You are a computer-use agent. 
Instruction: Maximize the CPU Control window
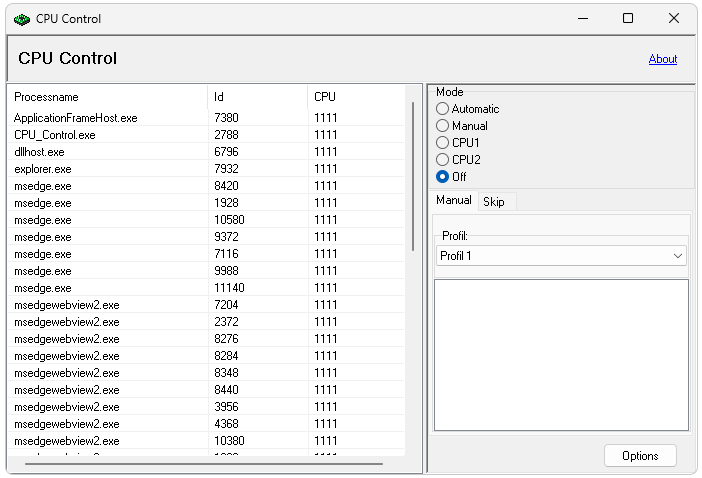click(627, 18)
